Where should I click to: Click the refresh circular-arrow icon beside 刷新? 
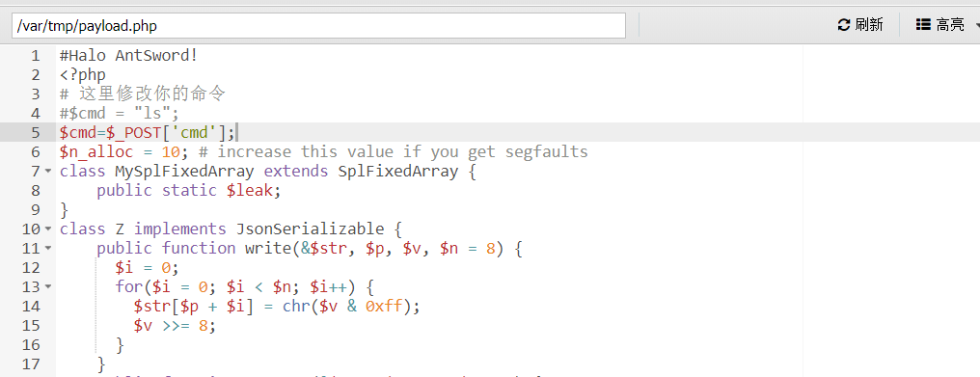tap(844, 25)
